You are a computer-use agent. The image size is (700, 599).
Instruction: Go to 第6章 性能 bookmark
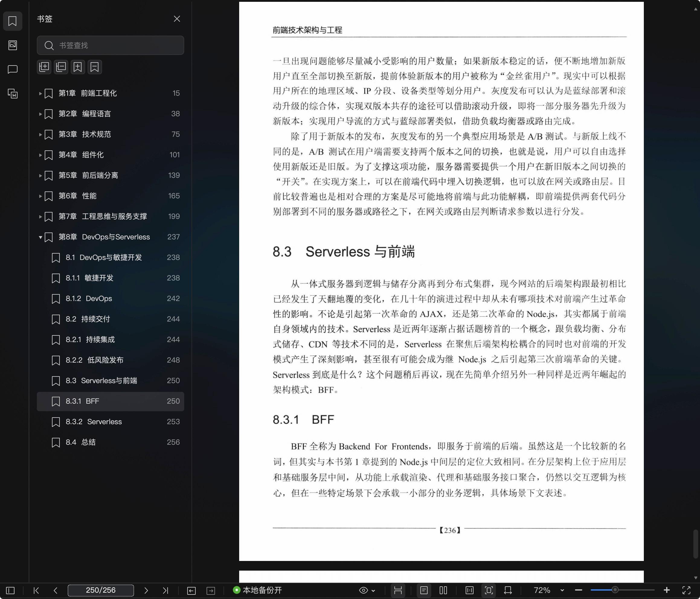pos(111,196)
